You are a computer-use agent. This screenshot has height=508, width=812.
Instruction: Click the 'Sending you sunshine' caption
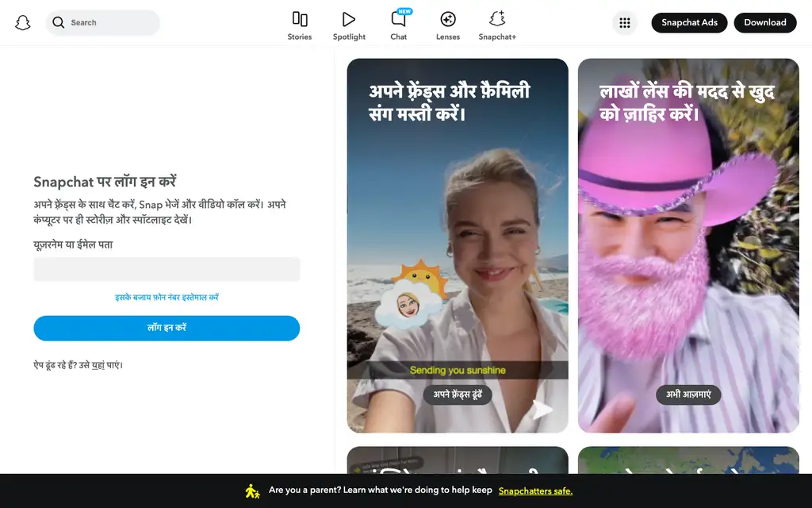pos(458,370)
